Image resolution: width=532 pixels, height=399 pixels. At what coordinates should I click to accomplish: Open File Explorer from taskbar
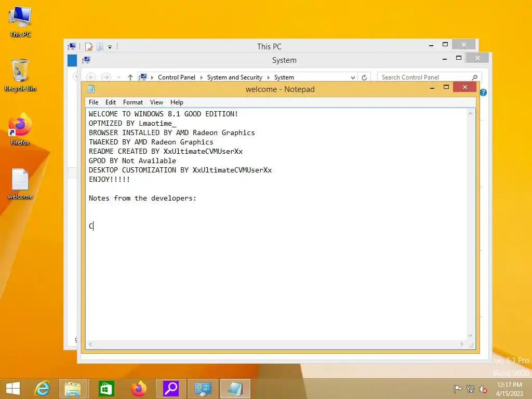click(73, 389)
